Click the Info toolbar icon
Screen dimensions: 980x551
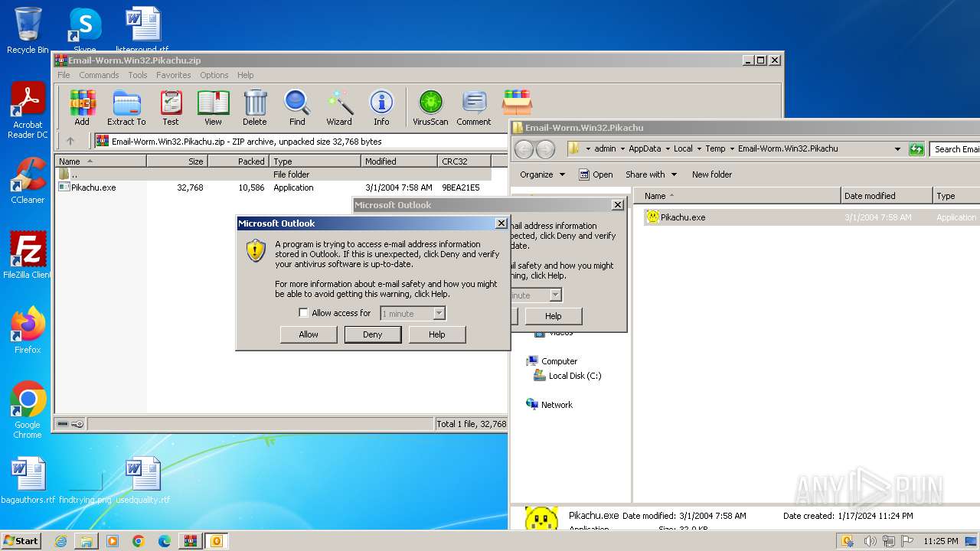tap(381, 108)
